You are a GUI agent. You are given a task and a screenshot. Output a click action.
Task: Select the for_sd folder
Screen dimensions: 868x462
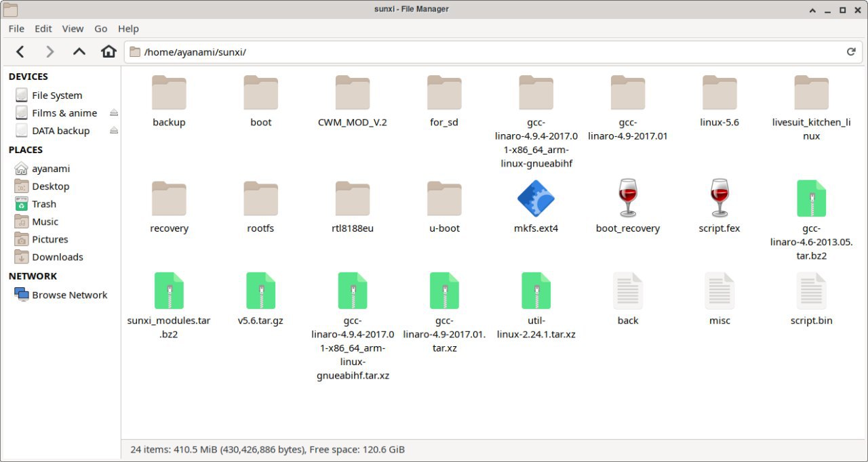(x=444, y=102)
